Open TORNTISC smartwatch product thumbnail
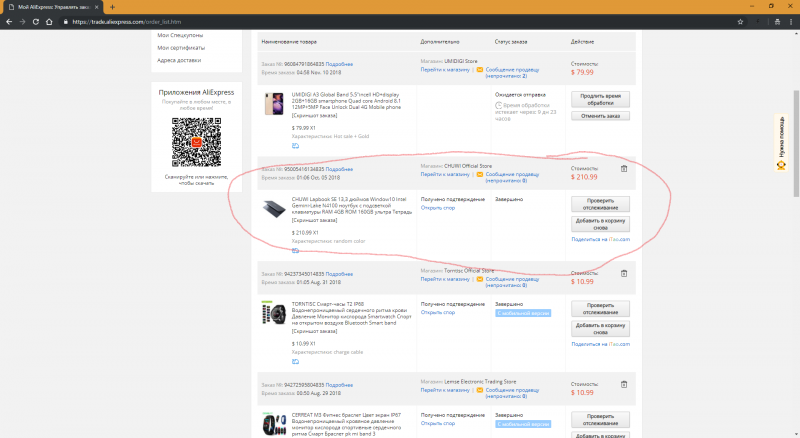The height and width of the screenshot is (438, 800). [274, 312]
